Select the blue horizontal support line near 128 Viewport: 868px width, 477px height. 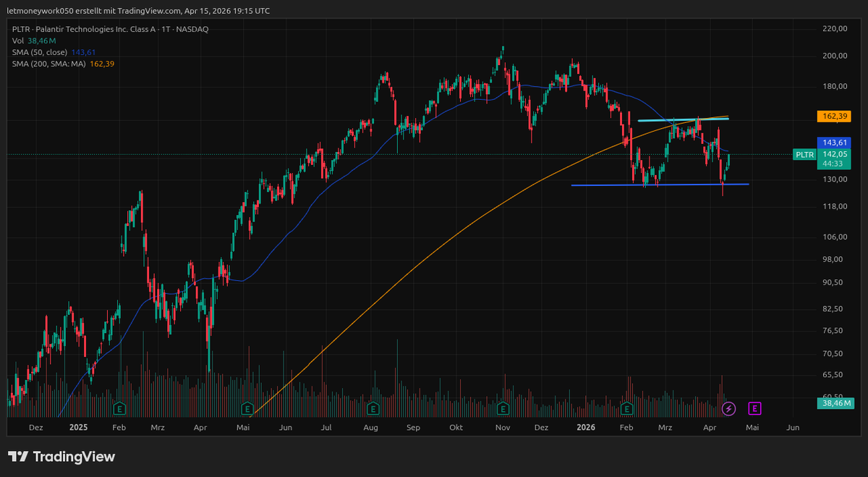tap(660, 185)
